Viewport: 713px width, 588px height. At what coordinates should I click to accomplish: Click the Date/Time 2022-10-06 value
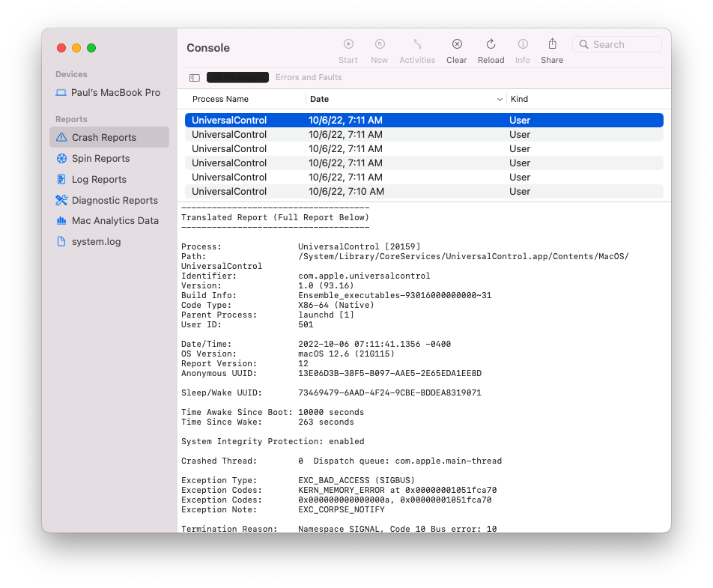click(374, 345)
